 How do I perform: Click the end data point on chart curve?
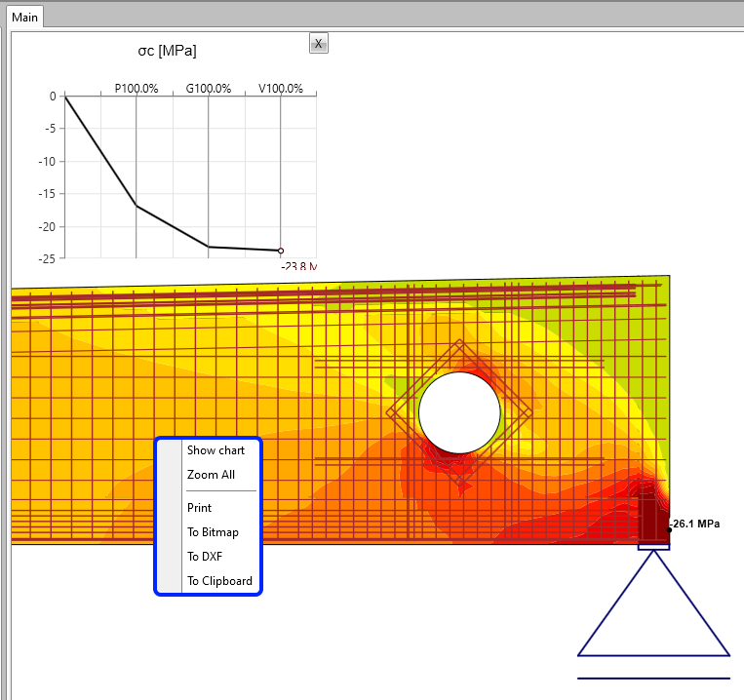click(x=281, y=251)
